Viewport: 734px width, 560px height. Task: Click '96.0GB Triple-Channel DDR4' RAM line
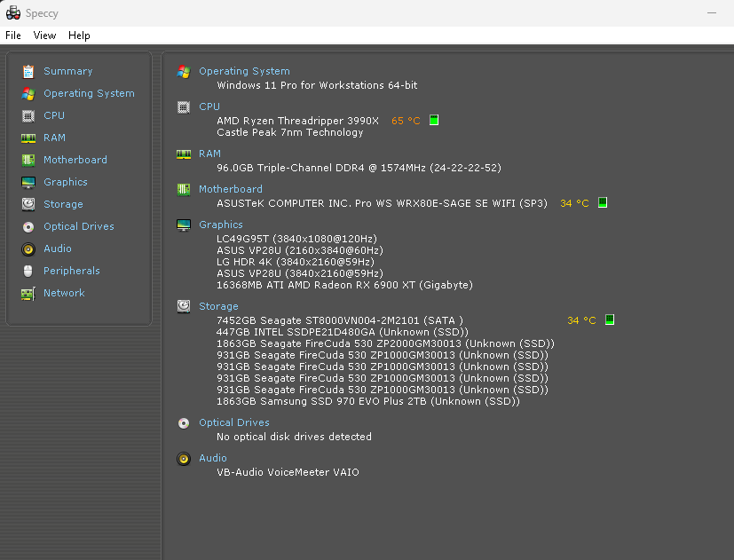359,168
